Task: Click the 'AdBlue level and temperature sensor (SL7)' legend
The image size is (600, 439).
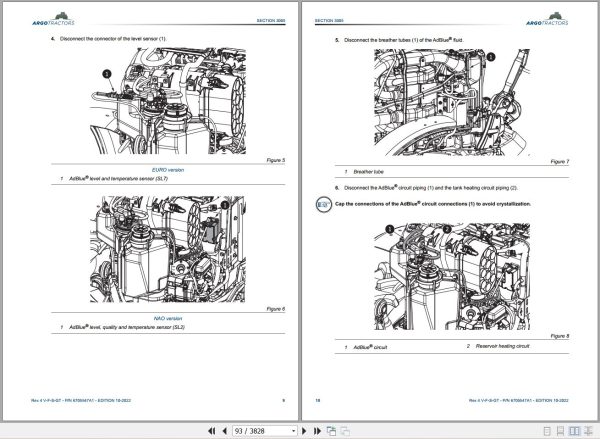Action: 118,178
